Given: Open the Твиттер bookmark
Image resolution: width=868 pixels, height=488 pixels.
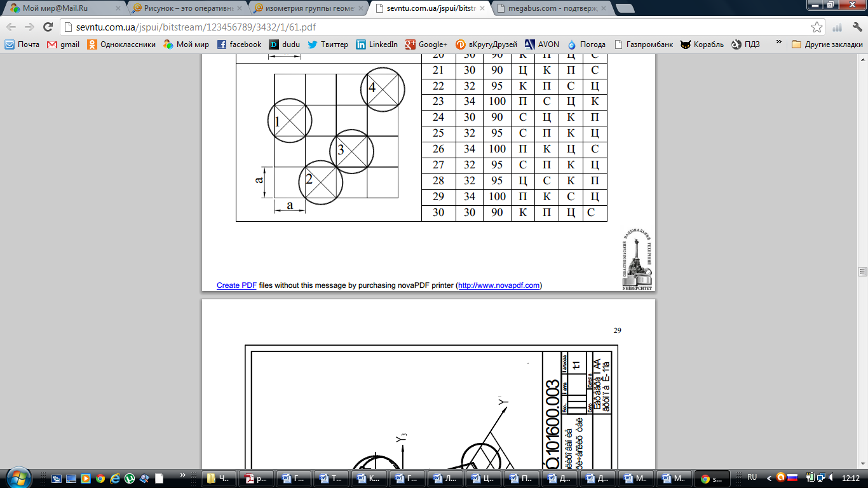Looking at the screenshot, I should [328, 44].
